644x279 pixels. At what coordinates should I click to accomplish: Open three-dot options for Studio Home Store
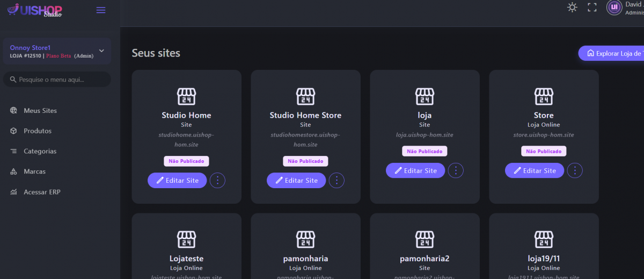336,181
